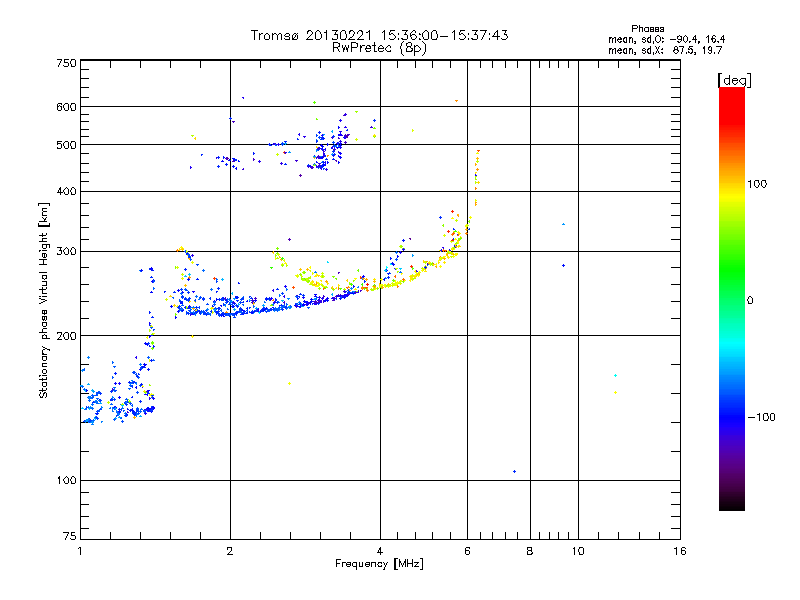
Task: Click the x-axis label '1'
Action: tap(80, 551)
